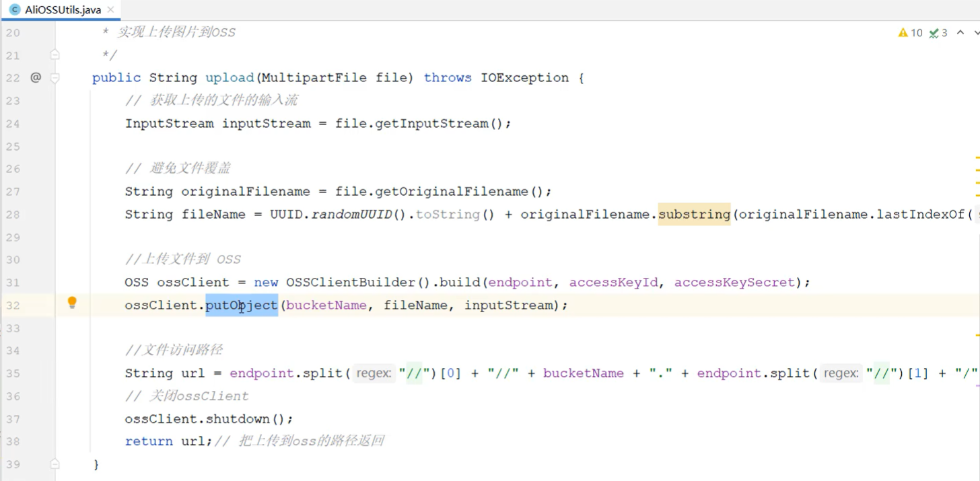
Task: Fold the comment block ending at line 21
Action: click(55, 54)
